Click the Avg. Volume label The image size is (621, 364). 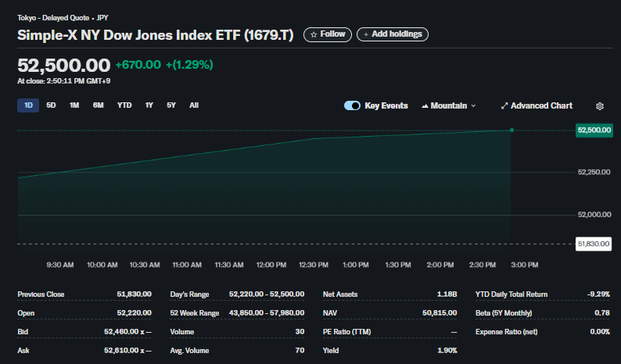189,351
